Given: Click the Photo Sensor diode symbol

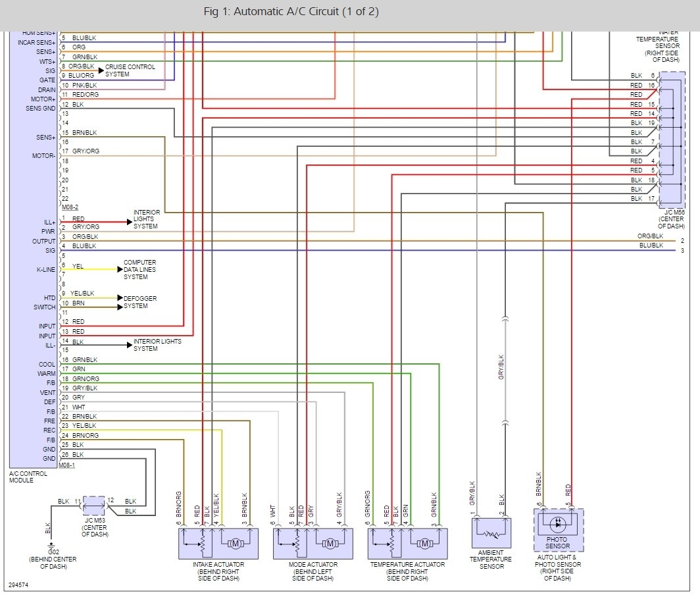Looking at the screenshot, I should pyautogui.click(x=558, y=523).
